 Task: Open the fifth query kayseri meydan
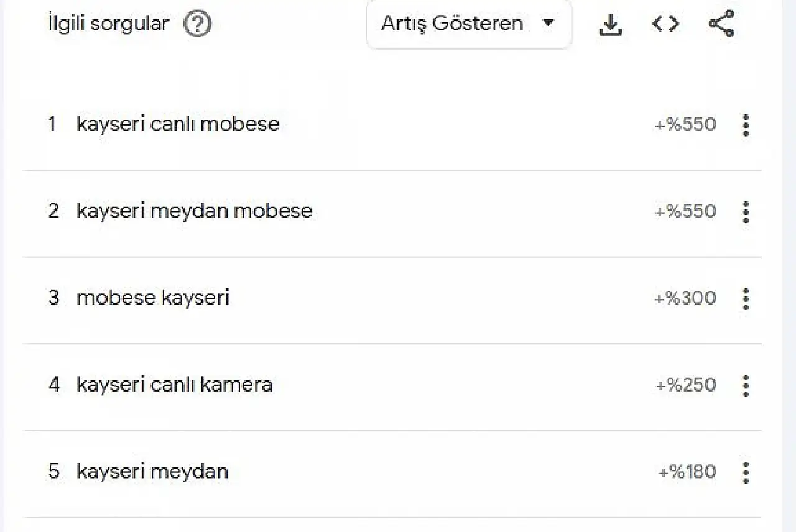(x=152, y=471)
